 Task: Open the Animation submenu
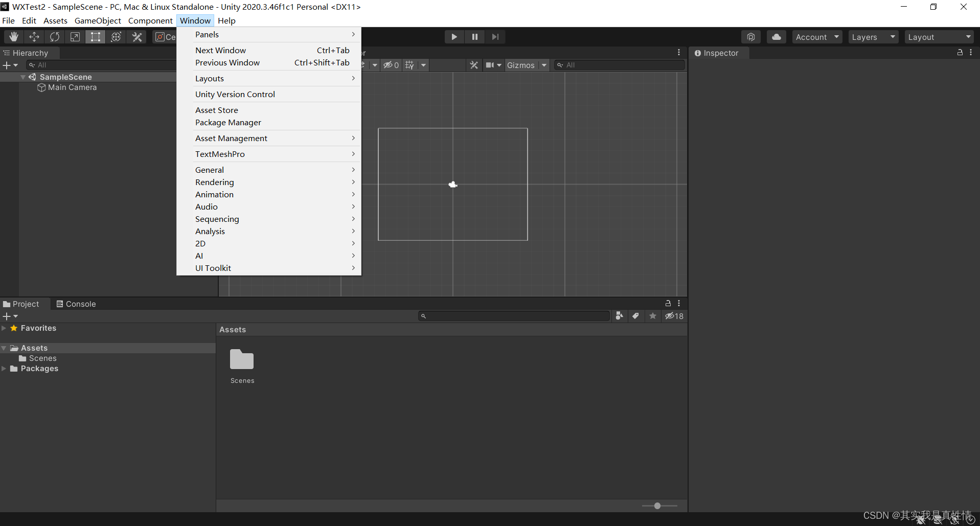click(269, 195)
